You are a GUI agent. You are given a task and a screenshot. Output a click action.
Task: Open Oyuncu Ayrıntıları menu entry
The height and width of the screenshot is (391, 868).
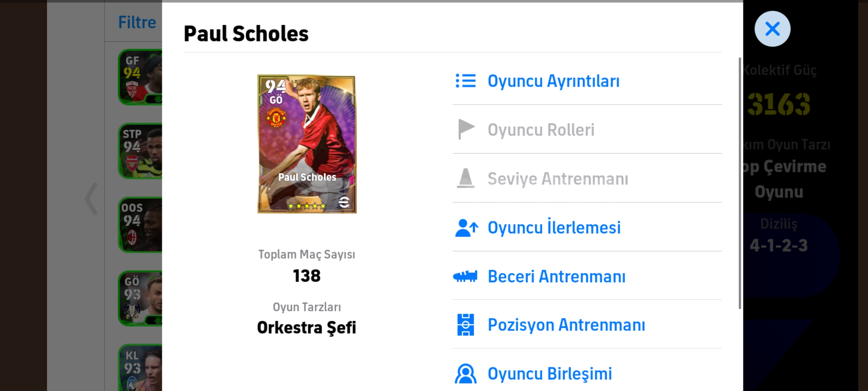pyautogui.click(x=553, y=81)
